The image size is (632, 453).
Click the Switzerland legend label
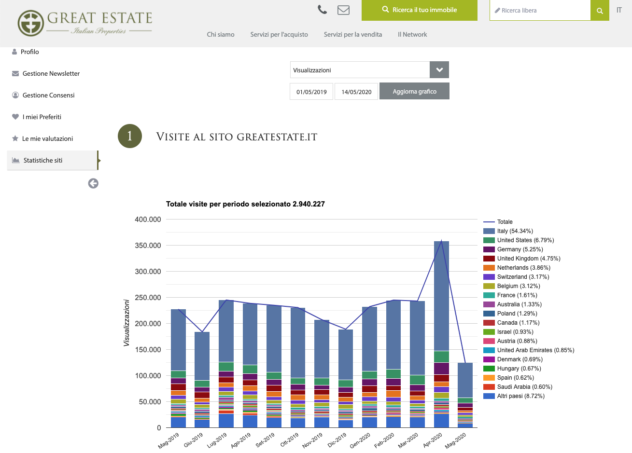(x=523, y=277)
